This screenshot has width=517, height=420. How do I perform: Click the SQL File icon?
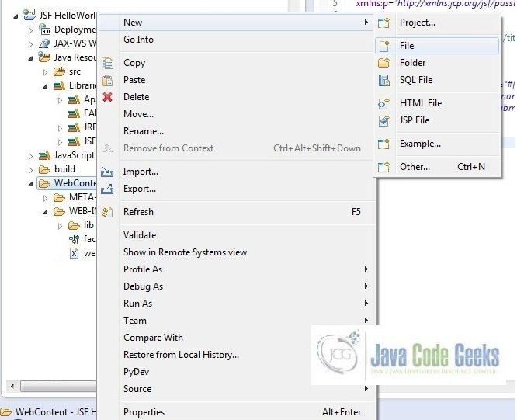click(384, 80)
